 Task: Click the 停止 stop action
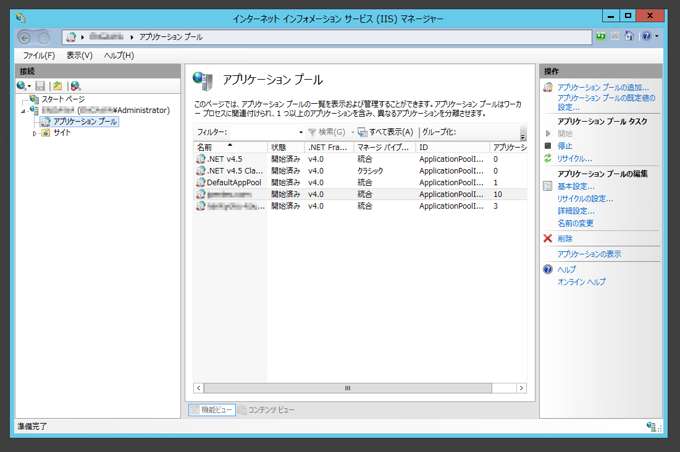(565, 146)
